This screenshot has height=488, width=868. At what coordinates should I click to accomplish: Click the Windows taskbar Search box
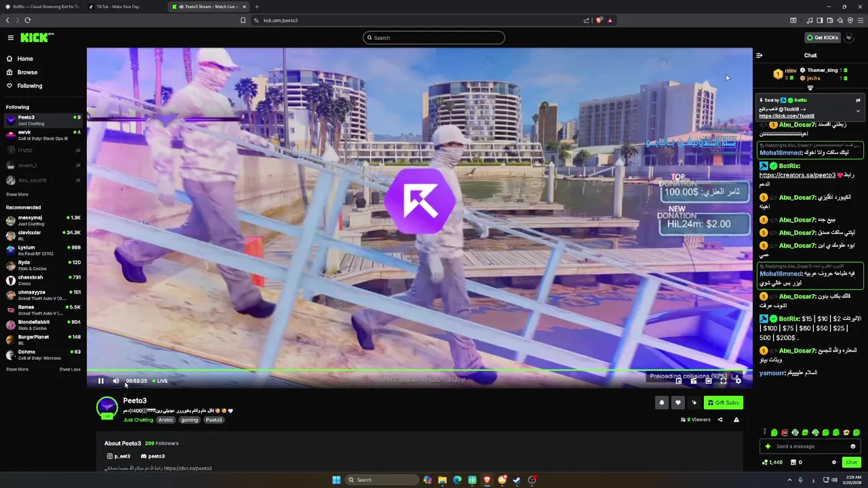[x=383, y=480]
